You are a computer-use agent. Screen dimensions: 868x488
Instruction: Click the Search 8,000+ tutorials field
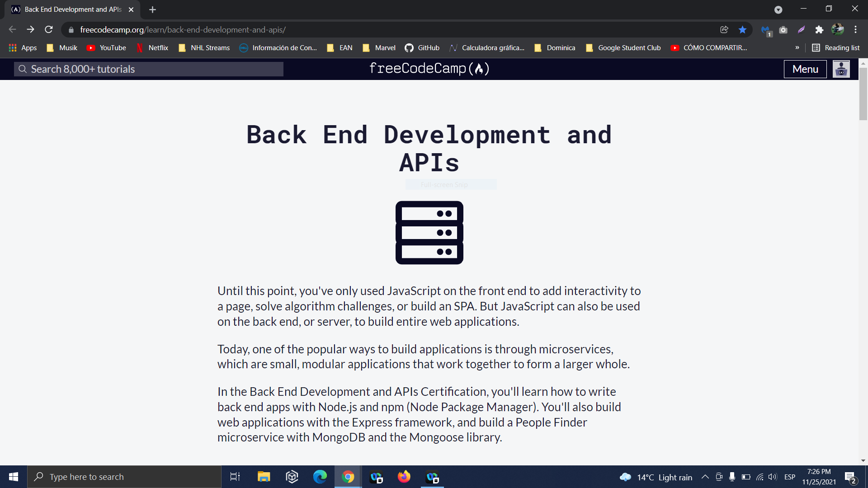point(149,69)
